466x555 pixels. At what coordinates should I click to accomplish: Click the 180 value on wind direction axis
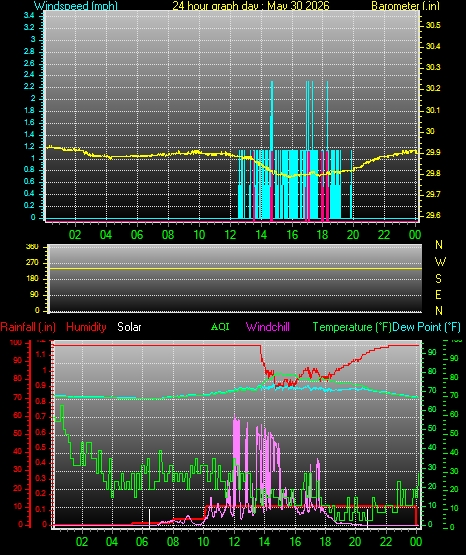(x=32, y=279)
